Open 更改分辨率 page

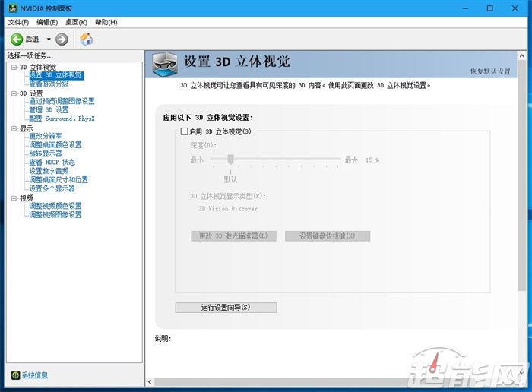pyautogui.click(x=46, y=136)
